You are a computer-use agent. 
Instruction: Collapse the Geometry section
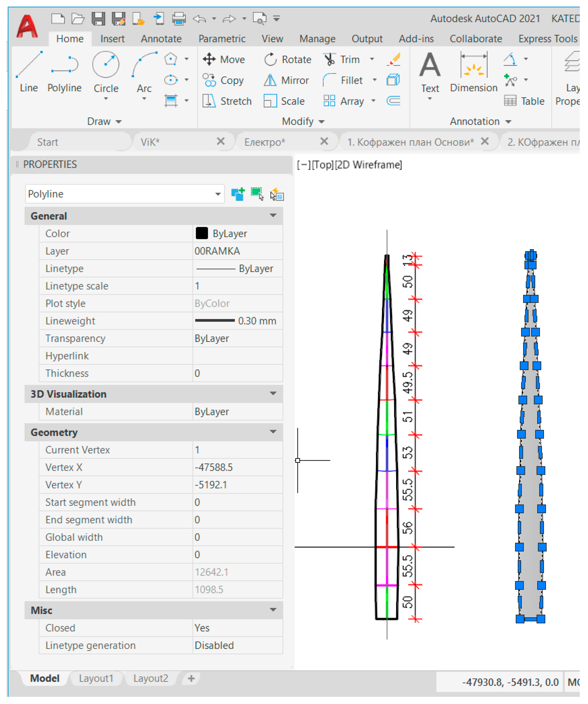tap(273, 432)
